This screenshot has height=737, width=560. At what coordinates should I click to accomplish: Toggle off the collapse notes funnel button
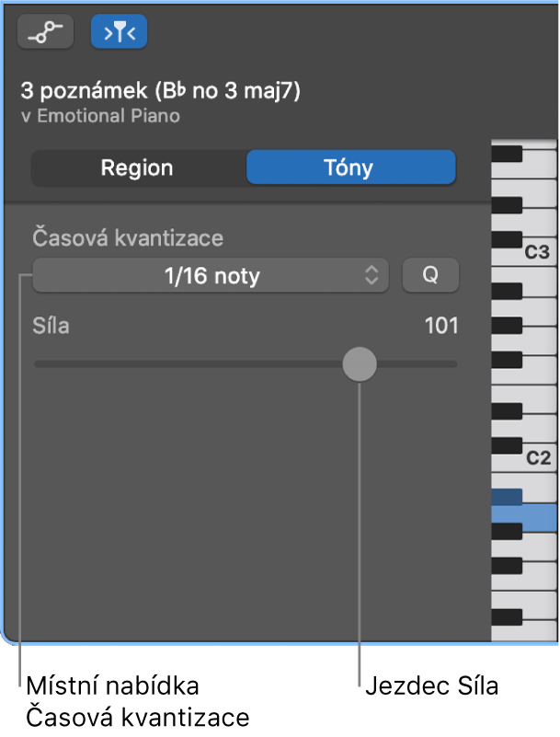click(x=118, y=30)
